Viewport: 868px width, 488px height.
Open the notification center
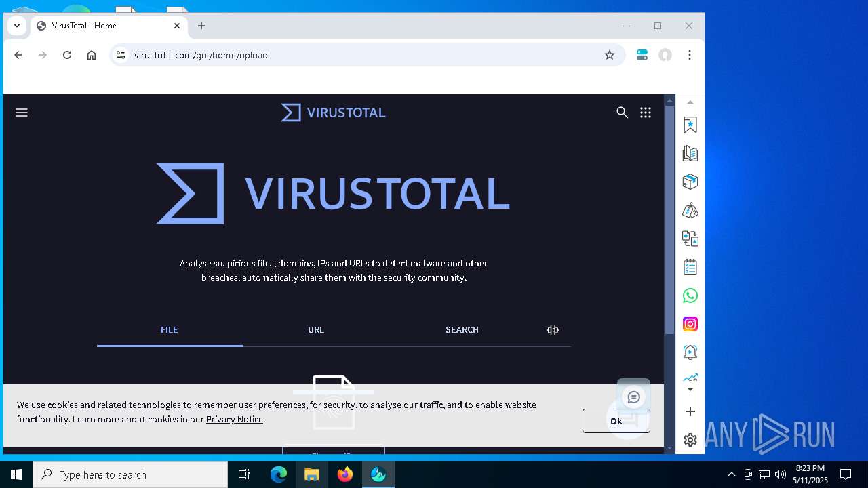846,474
